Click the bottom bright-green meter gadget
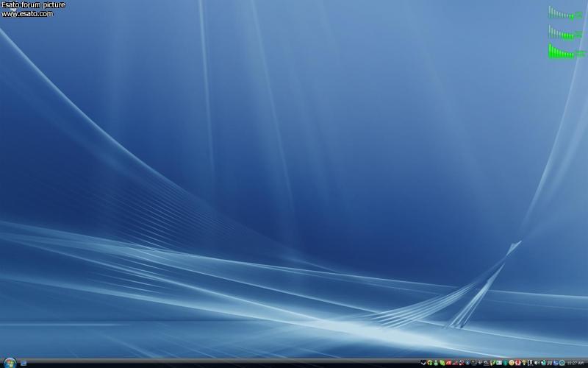This screenshot has height=368, width=588. (x=566, y=52)
